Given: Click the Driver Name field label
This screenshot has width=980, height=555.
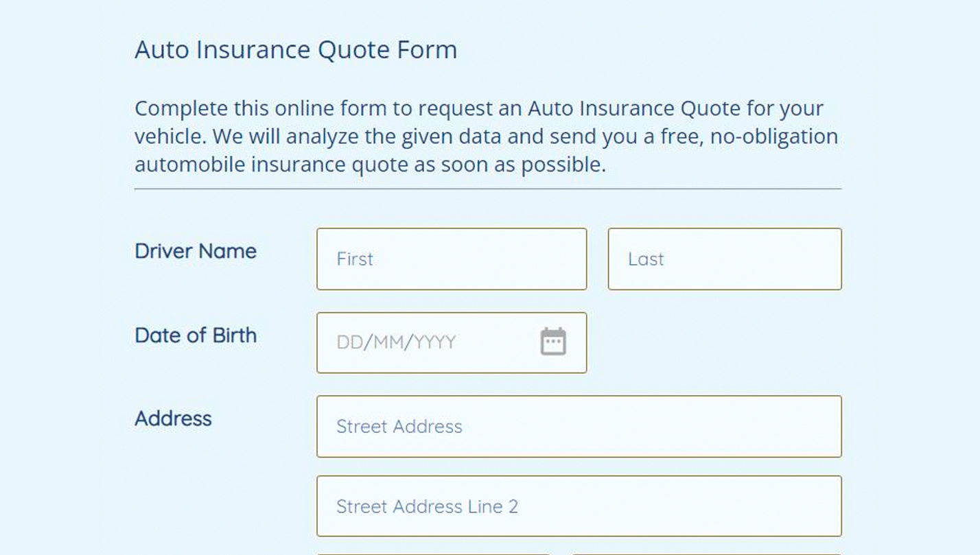Looking at the screenshot, I should pos(196,251).
